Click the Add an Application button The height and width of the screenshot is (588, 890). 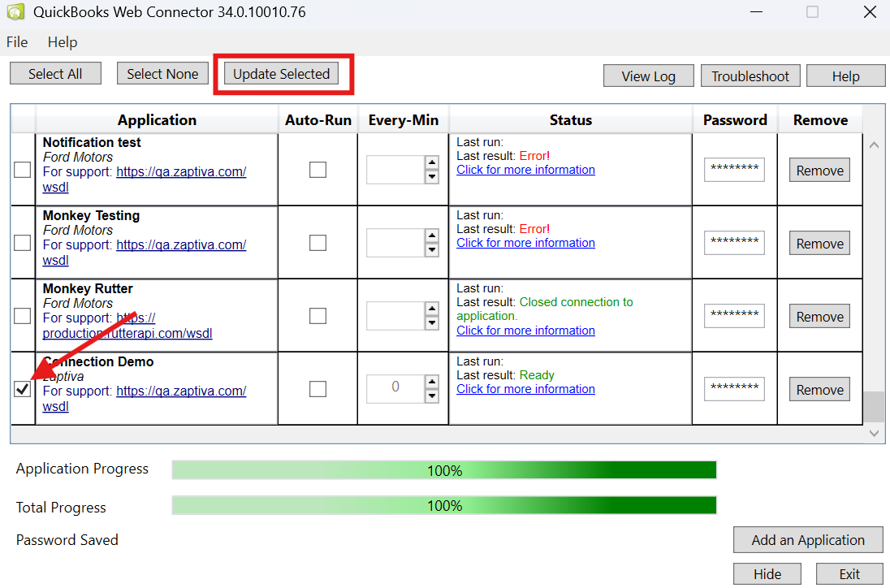point(807,540)
